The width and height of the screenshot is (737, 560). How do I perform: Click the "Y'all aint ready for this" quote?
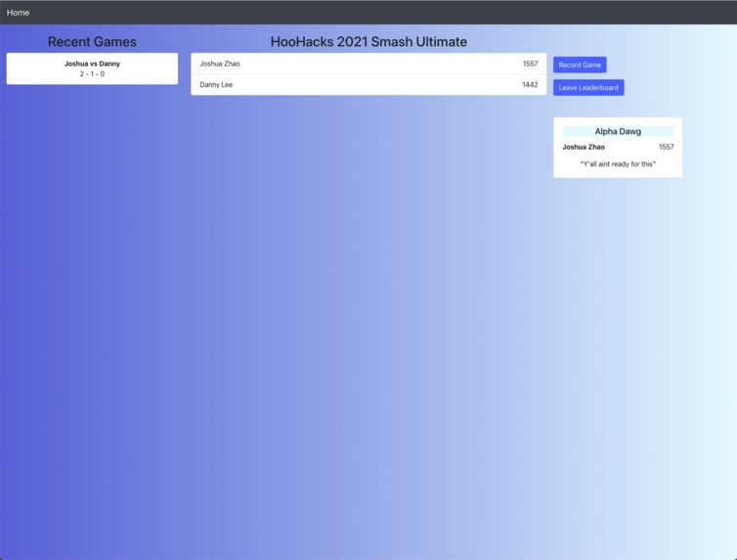(618, 164)
